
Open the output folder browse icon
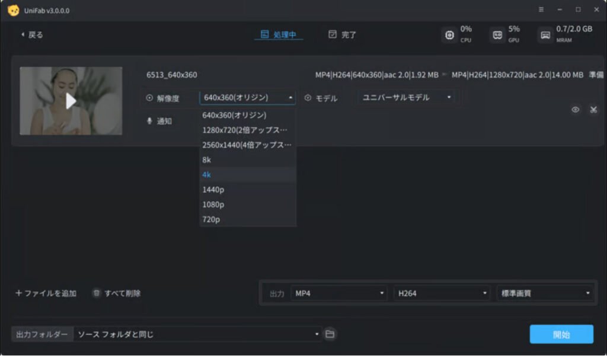(330, 334)
